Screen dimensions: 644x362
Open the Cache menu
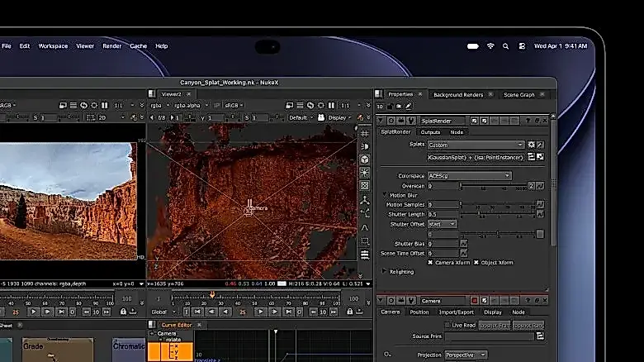click(x=139, y=46)
